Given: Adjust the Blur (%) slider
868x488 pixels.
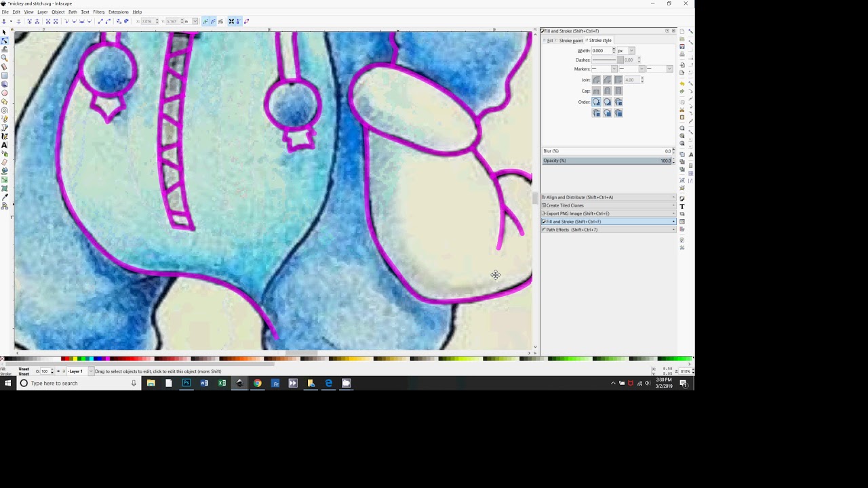Looking at the screenshot, I should point(608,151).
